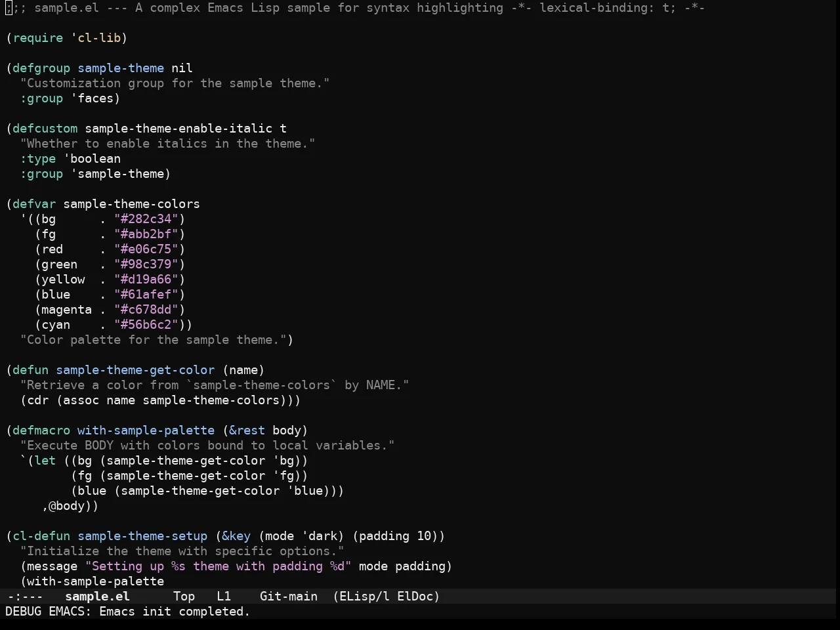Click the sample-theme-setup function name

point(142,536)
